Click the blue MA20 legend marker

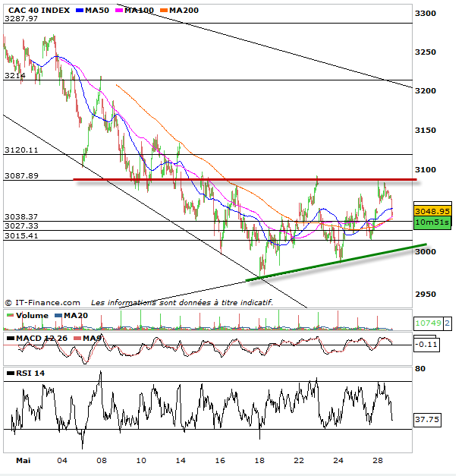pos(57,316)
